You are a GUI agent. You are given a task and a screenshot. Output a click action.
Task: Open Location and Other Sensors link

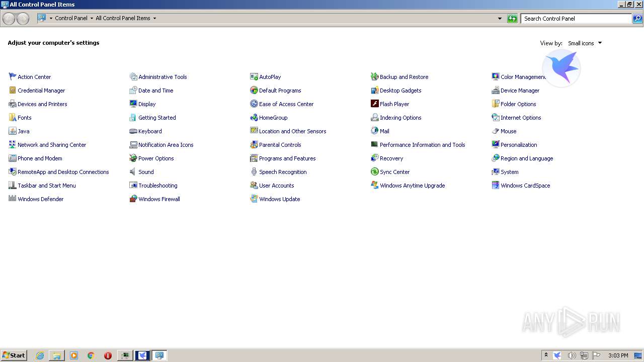292,131
